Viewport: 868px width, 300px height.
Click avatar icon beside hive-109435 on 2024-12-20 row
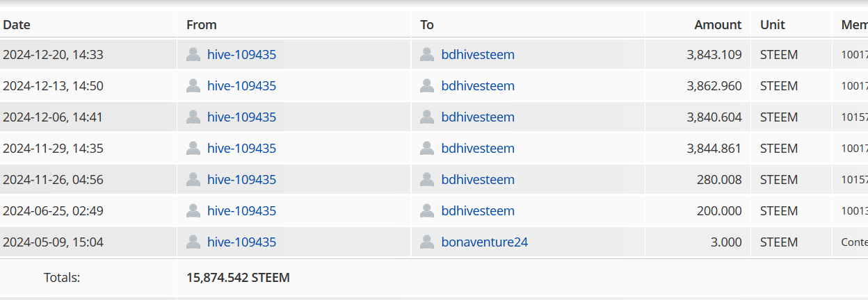(193, 55)
